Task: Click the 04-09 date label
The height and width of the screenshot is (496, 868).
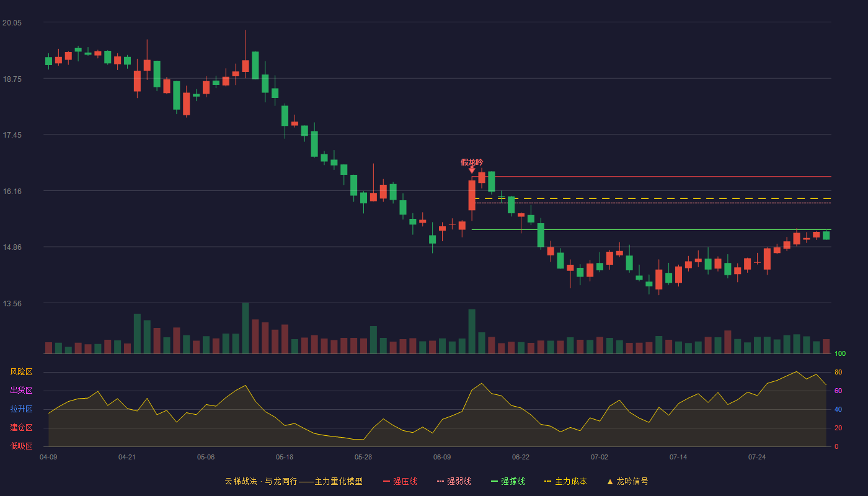Action: pos(48,457)
